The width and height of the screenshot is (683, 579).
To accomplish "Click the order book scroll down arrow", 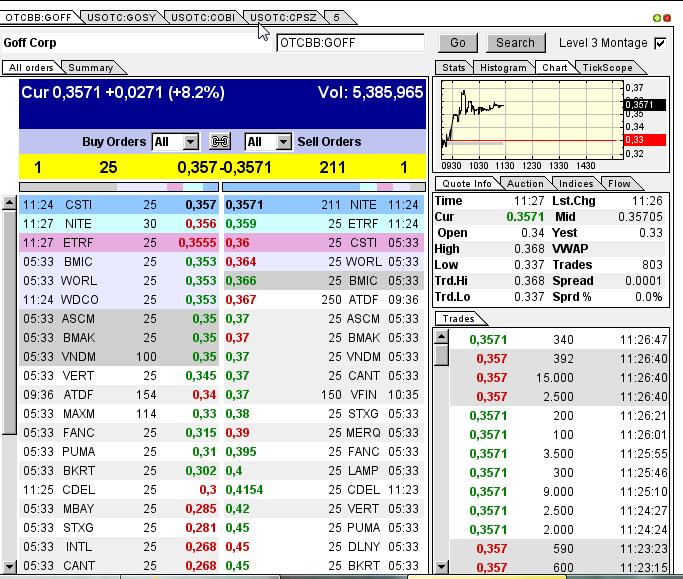I will tap(9, 567).
